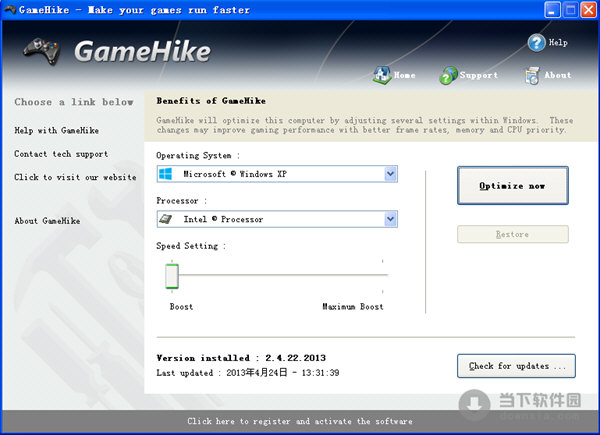Click the Speed Setting slider handle

click(172, 275)
